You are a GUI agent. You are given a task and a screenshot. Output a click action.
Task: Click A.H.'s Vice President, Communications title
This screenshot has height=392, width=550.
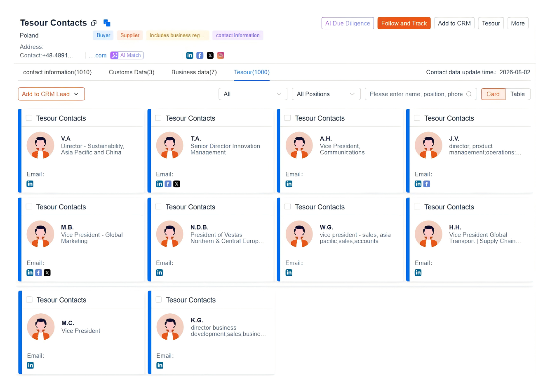pos(342,149)
